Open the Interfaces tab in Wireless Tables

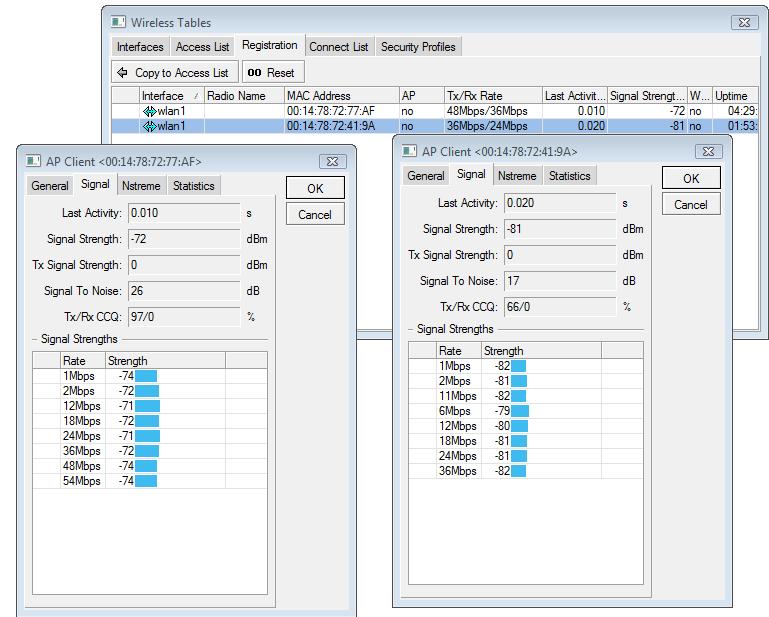pyautogui.click(x=140, y=47)
